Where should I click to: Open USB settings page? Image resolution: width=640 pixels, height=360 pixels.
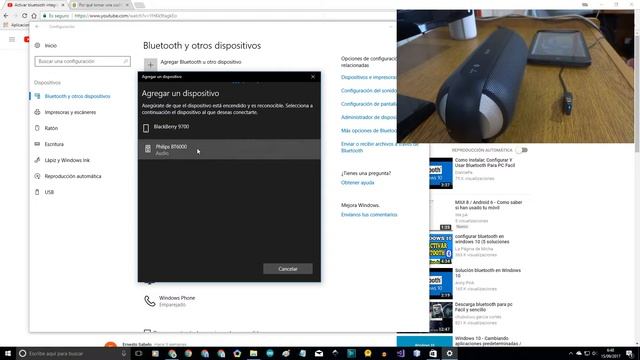(x=49, y=192)
